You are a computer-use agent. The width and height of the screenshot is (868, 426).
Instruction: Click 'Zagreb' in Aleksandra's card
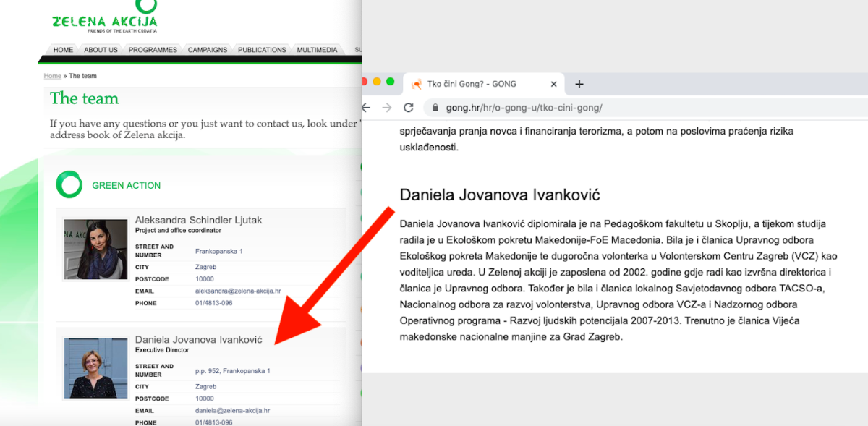point(206,267)
